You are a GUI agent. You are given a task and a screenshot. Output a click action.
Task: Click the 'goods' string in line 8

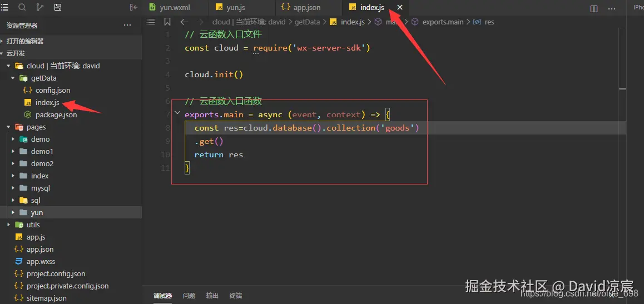tap(398, 128)
